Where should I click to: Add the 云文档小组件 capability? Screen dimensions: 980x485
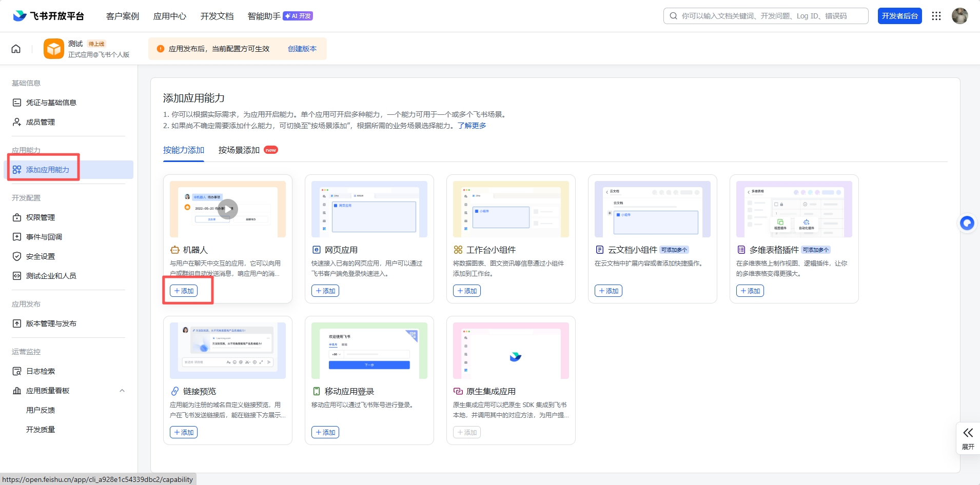point(609,291)
